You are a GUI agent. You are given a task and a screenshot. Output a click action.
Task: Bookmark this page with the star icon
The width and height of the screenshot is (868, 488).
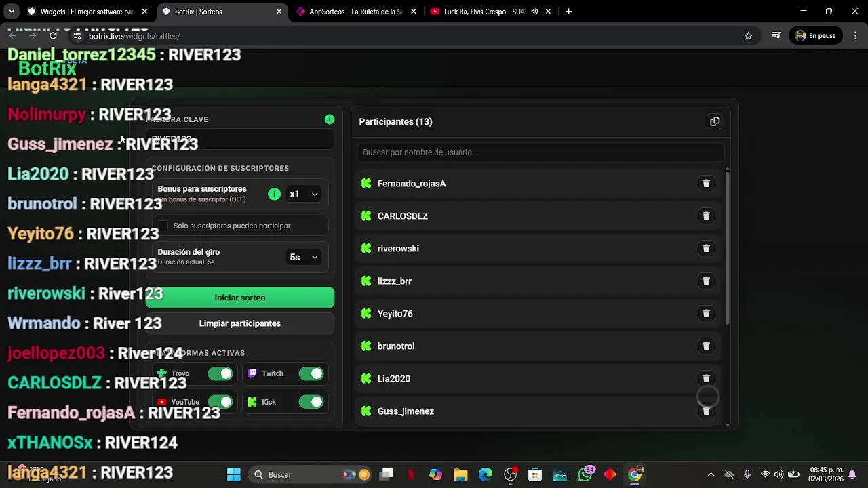[x=748, y=36]
